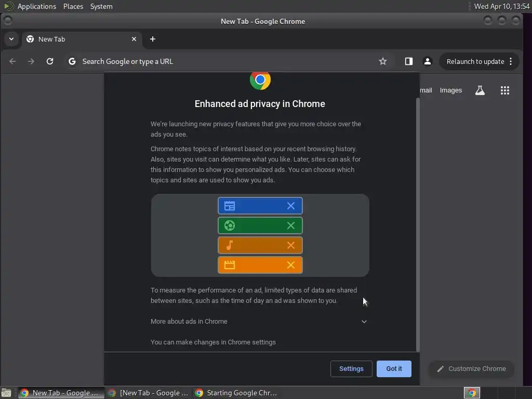
Task: Click the show desktop icon in the bottom panel
Action: (6, 393)
